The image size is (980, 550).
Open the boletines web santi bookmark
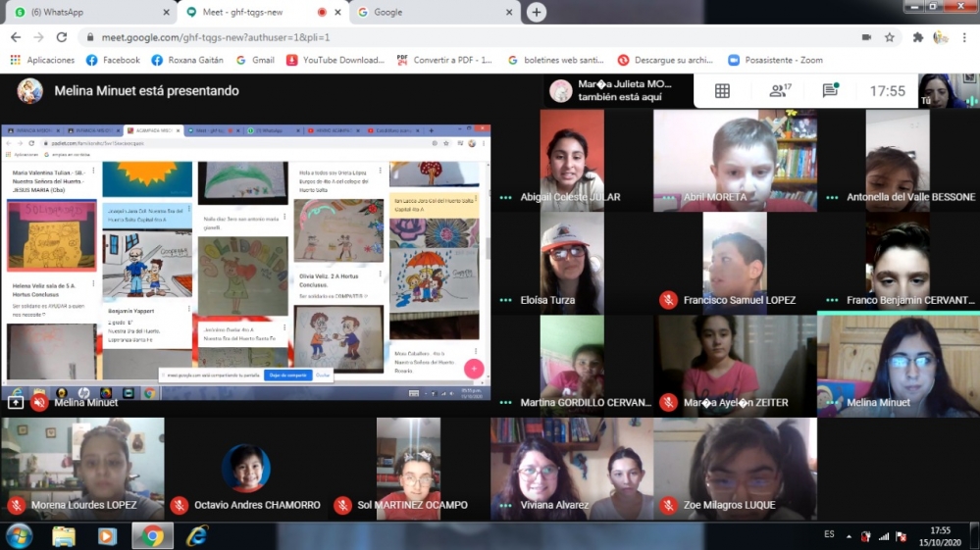555,60
